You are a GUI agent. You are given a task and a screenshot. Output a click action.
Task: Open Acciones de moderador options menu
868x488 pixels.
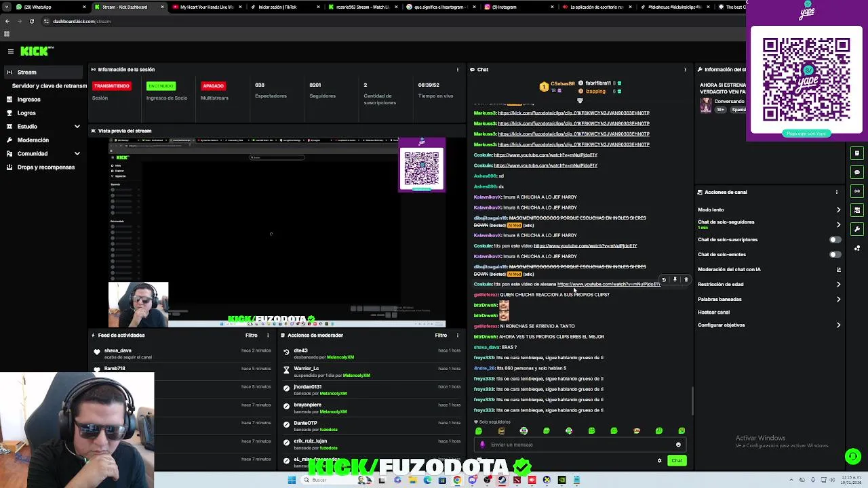pos(458,335)
